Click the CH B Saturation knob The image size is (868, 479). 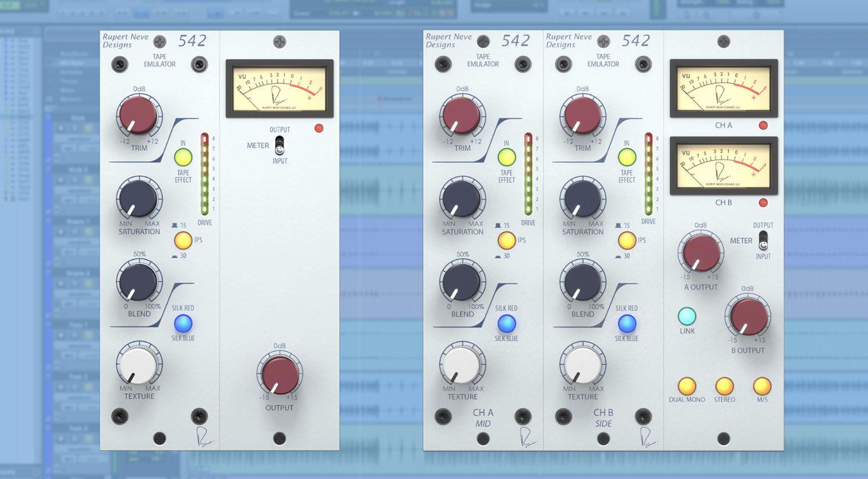pos(582,198)
